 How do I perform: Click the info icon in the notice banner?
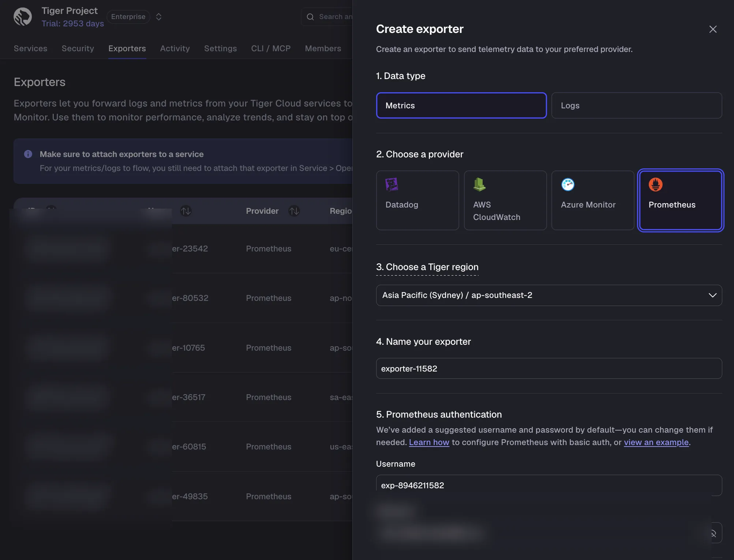[28, 154]
